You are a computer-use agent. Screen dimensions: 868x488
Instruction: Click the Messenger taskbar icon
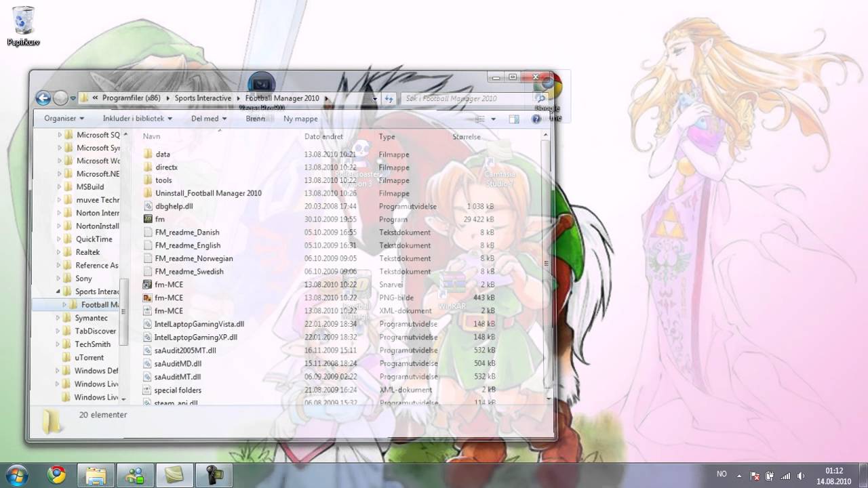tap(135, 475)
